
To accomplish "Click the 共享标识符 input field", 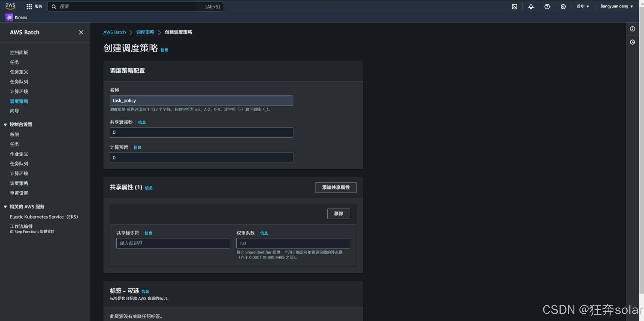I will (x=173, y=243).
